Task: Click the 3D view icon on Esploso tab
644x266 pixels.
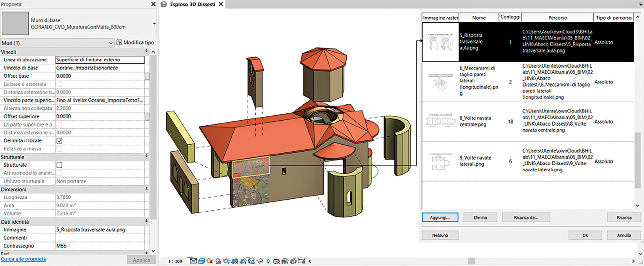Action: coord(163,4)
